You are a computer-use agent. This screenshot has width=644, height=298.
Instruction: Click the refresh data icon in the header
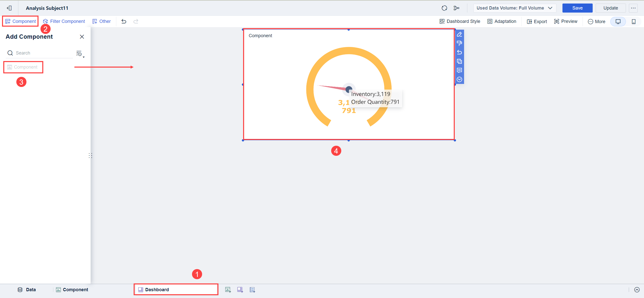click(444, 8)
